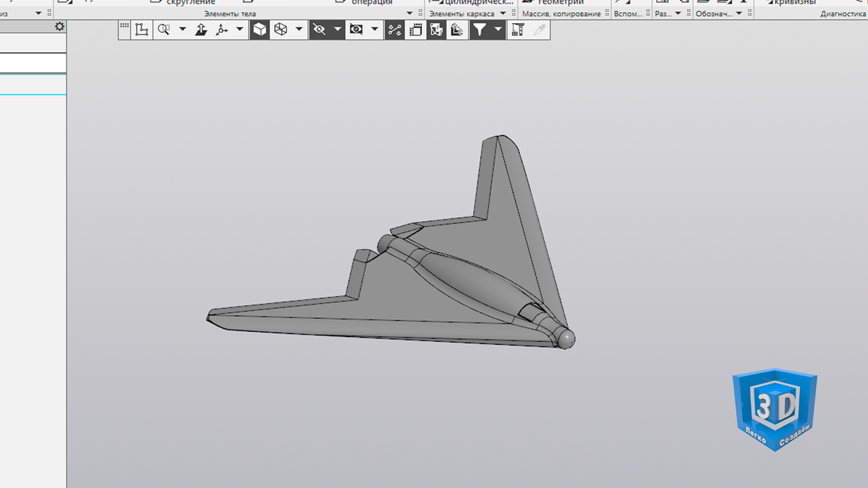Click the shaded display mode cube icon
Image resolution: width=868 pixels, height=488 pixels.
(x=259, y=30)
